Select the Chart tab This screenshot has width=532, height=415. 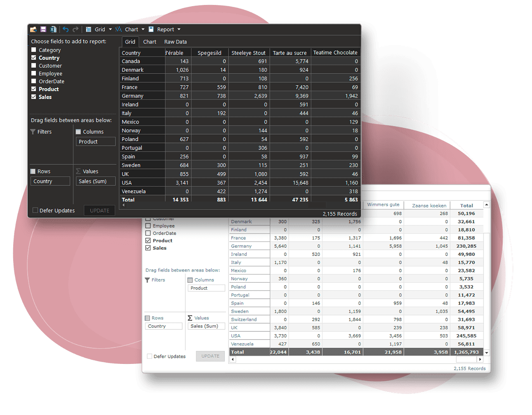(150, 41)
